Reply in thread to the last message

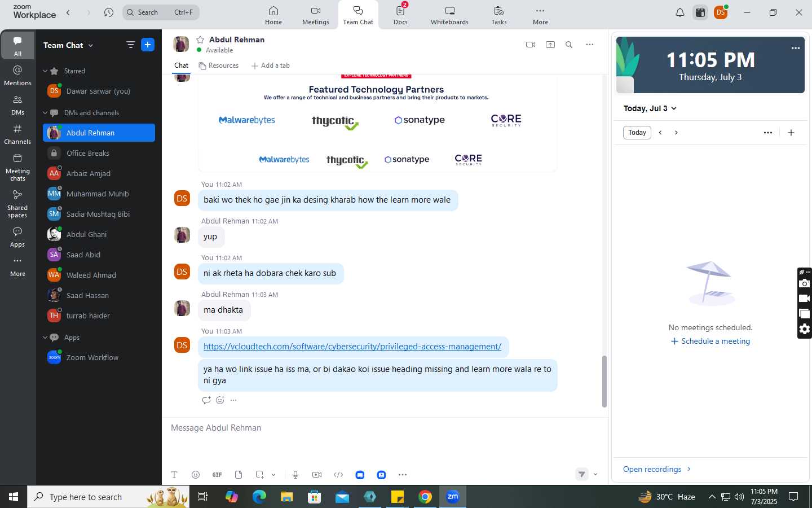(206, 400)
